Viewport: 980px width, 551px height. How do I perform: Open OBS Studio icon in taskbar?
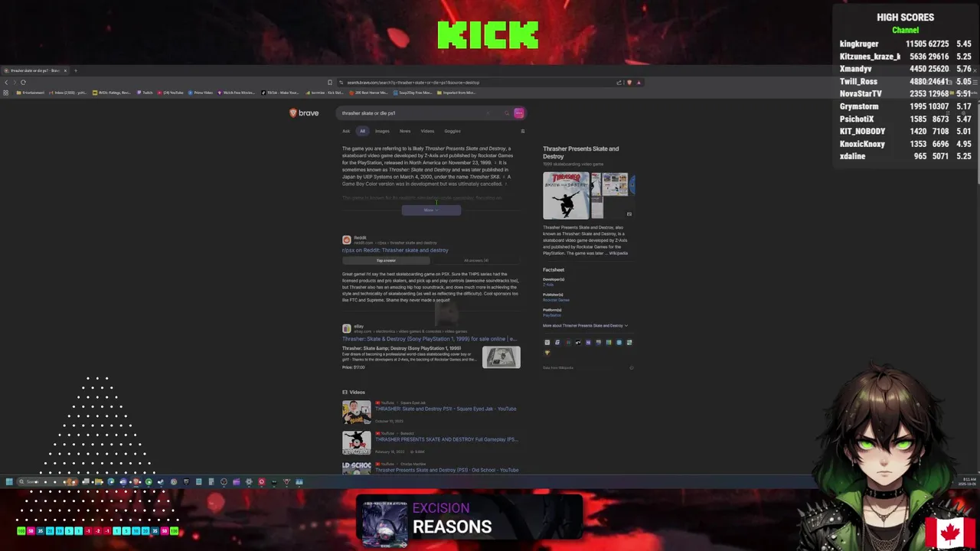pyautogui.click(x=223, y=481)
